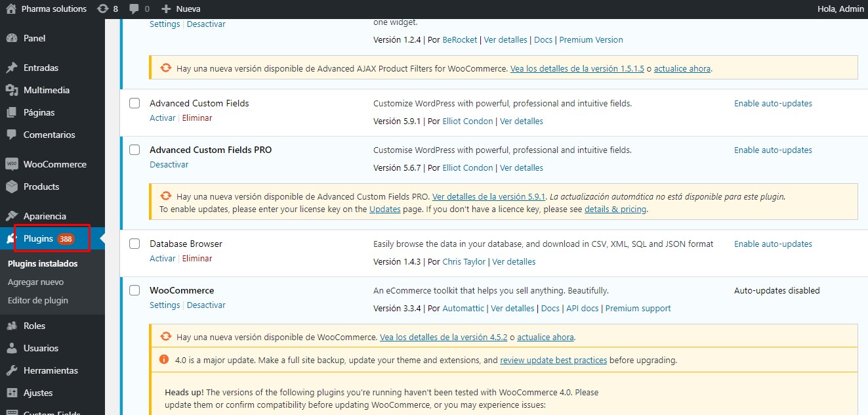
Task: Click the Pharma solutions home icon
Action: [x=11, y=9]
